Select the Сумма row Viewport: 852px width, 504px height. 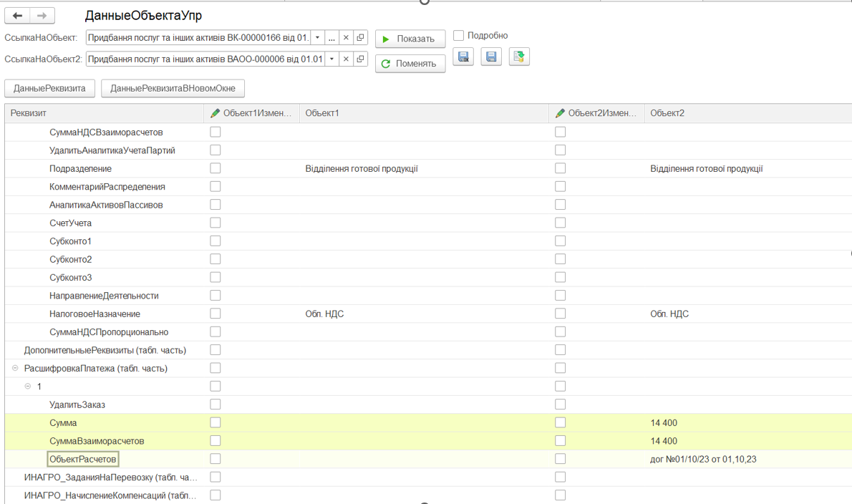coord(428,422)
